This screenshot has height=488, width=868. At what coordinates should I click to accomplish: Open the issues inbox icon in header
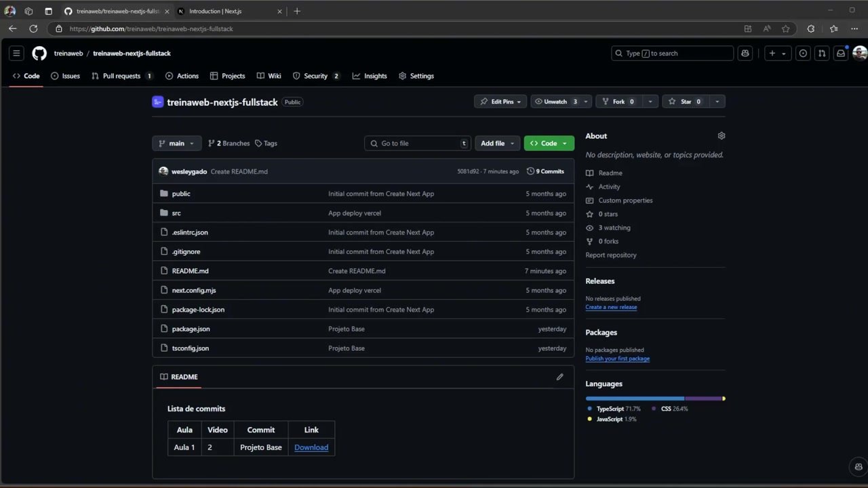click(x=803, y=54)
